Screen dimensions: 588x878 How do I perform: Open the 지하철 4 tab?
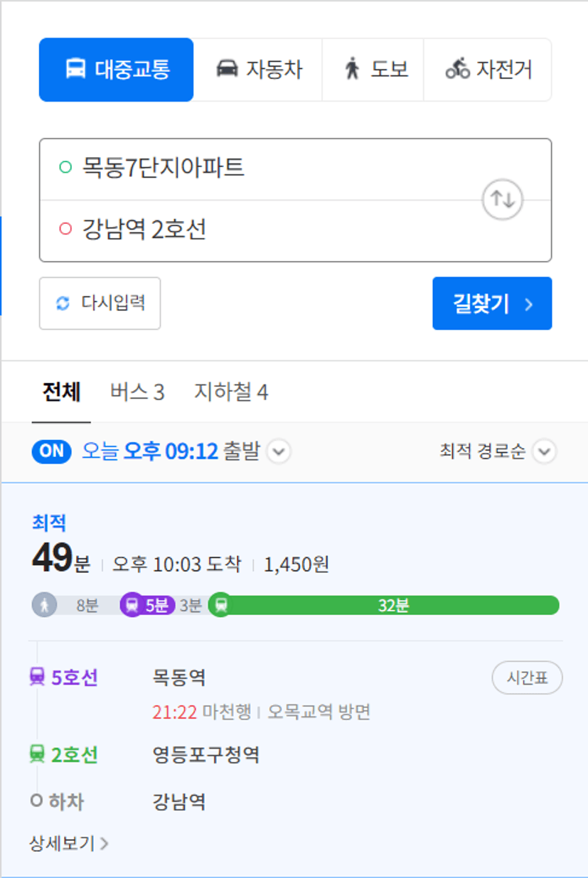tap(231, 392)
